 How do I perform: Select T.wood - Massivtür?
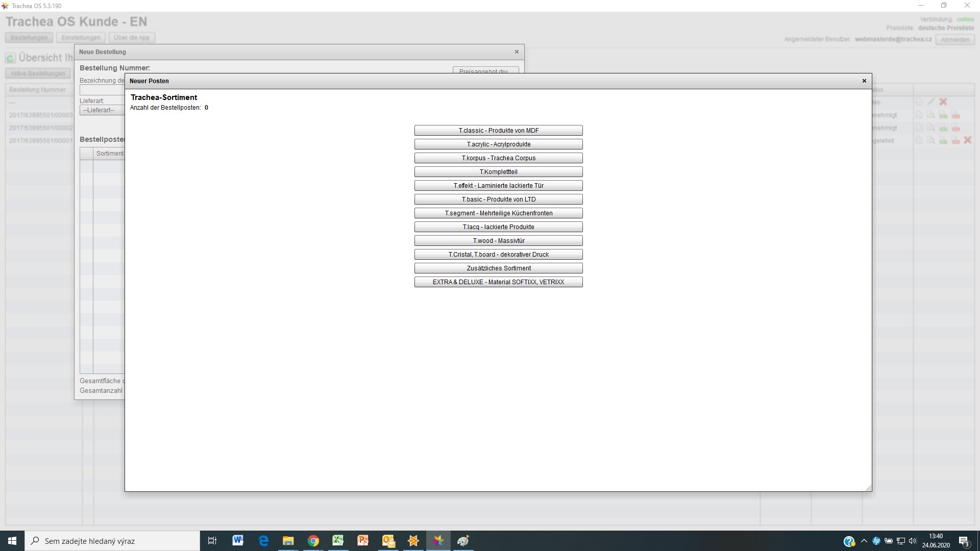point(498,241)
